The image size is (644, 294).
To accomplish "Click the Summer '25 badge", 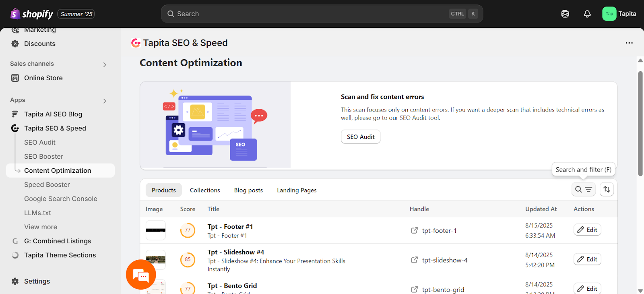I will [x=76, y=14].
